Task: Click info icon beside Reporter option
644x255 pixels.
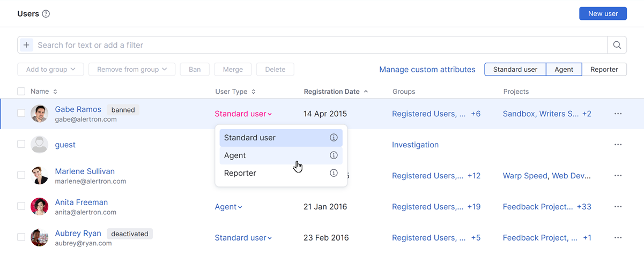Action: [334, 173]
